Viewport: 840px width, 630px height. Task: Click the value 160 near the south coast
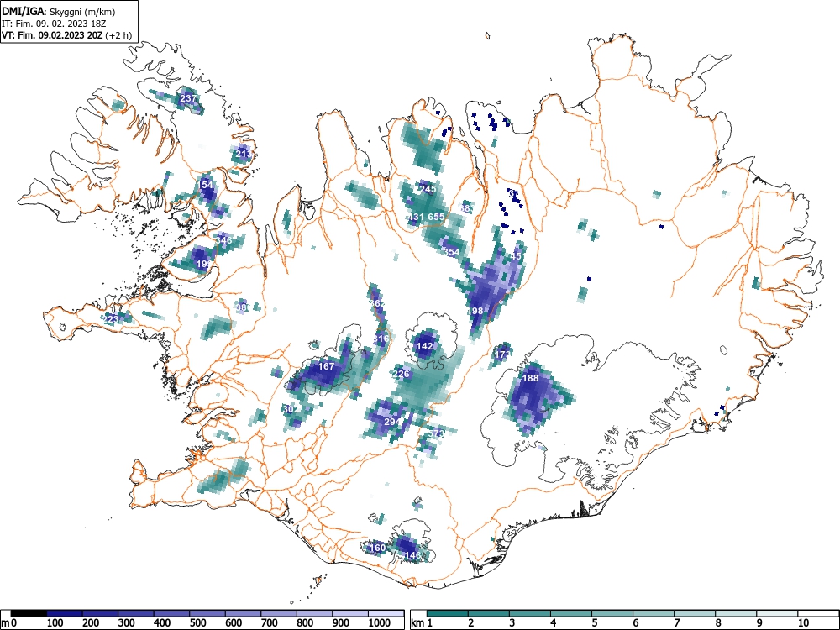(x=378, y=548)
